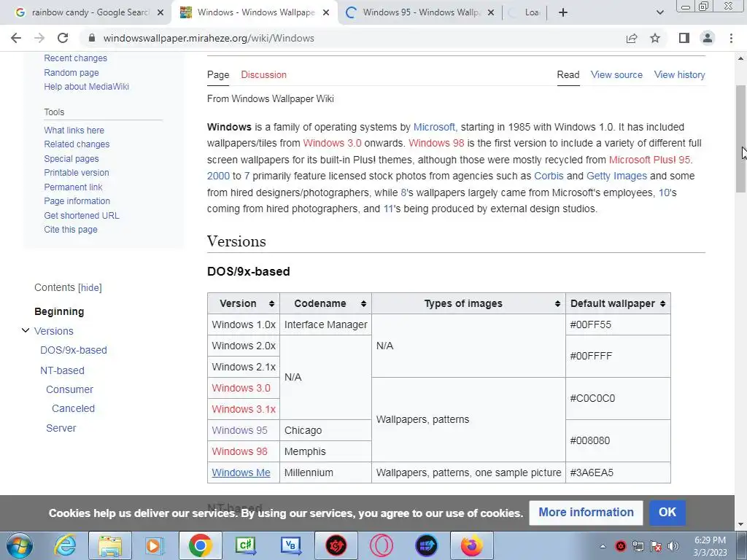Open the Random page sidebar link
This screenshot has width=747, height=560.
[x=71, y=72]
